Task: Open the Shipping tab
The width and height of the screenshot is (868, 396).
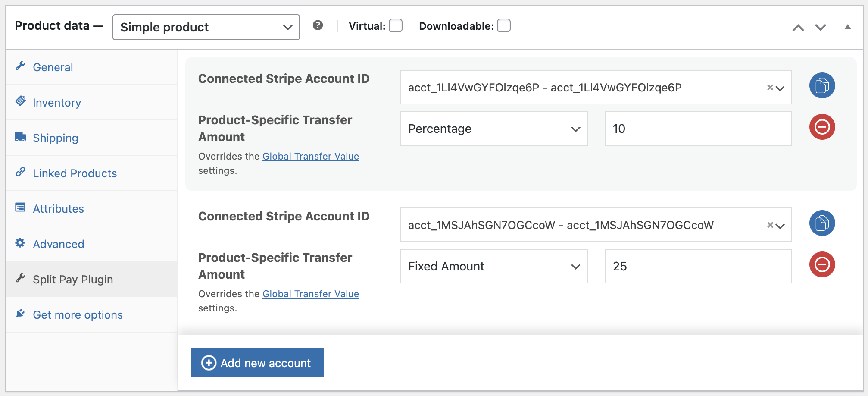Action: 55,138
